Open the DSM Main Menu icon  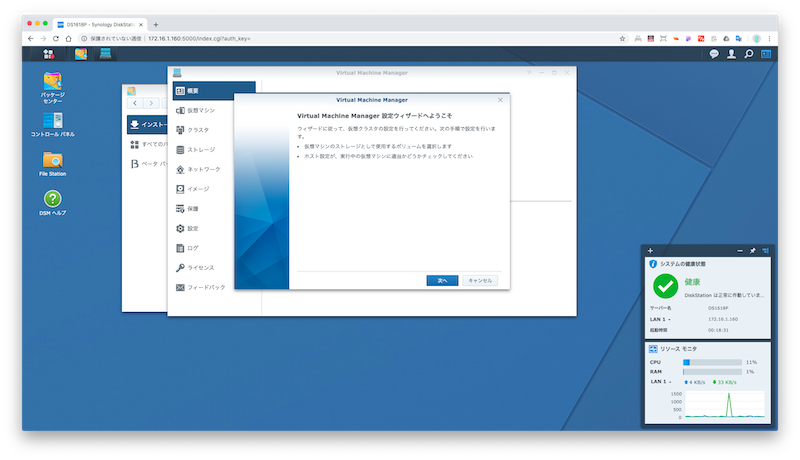pos(48,54)
